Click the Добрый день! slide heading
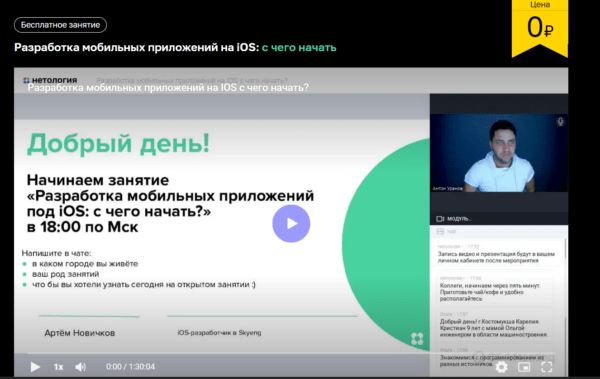 [x=118, y=144]
